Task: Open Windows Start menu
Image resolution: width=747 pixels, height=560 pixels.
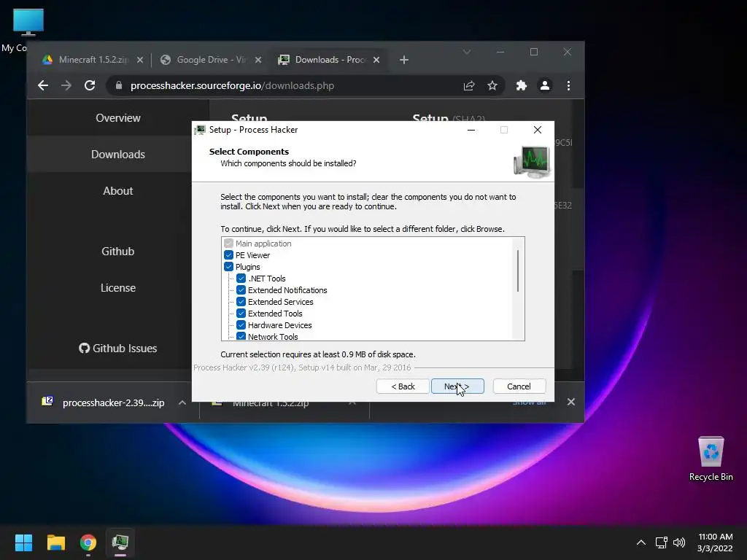Action: 23,542
